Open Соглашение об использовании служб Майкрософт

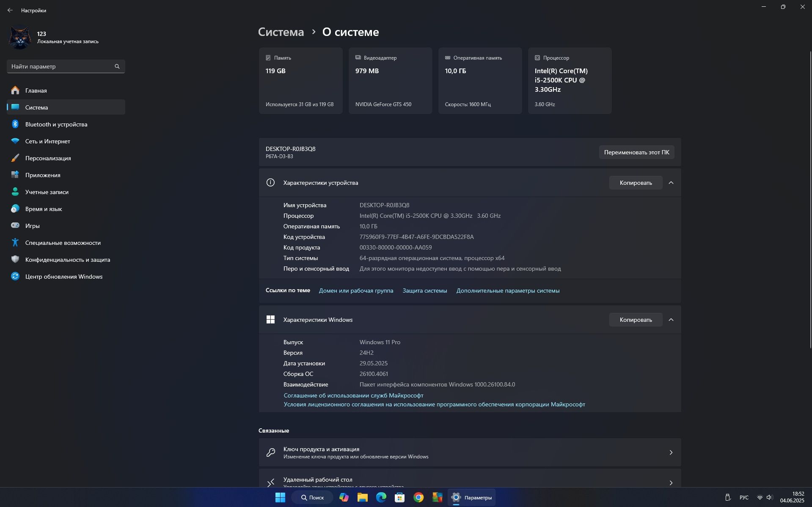coord(353,395)
